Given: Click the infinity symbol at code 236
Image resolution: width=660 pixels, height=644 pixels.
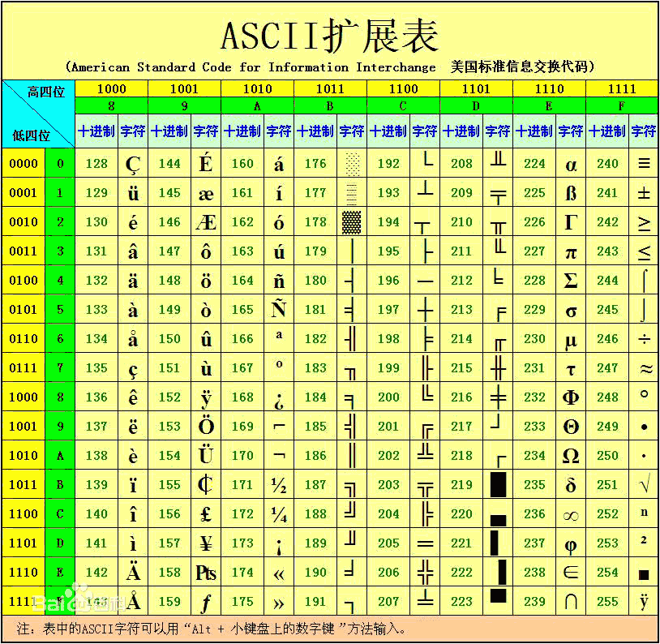Looking at the screenshot, I should click(x=570, y=513).
